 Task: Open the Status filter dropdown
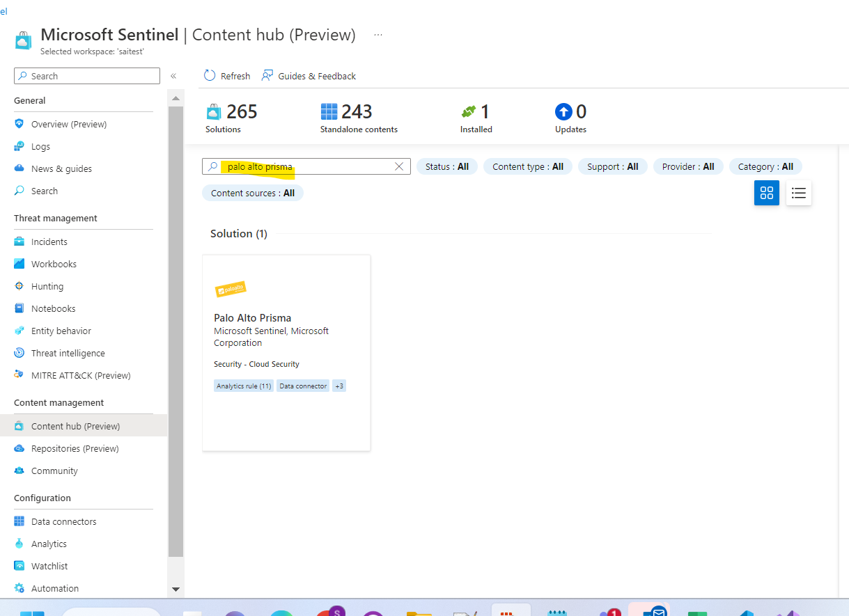point(446,166)
